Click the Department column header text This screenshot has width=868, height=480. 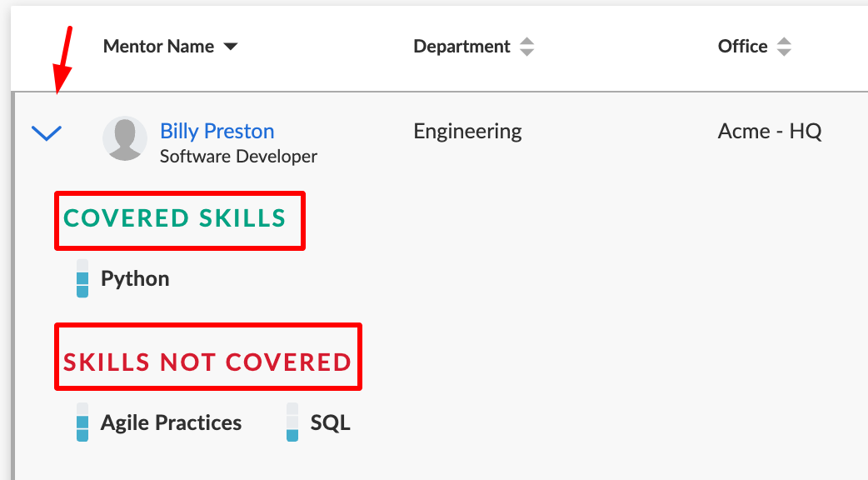point(461,47)
